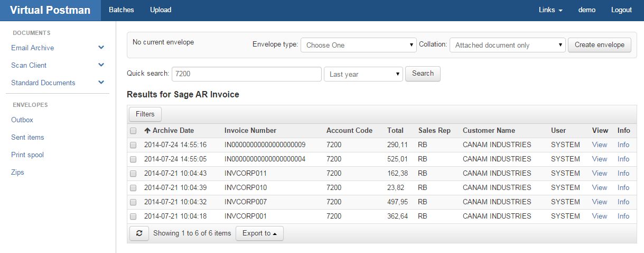Click the Archive Date sort arrow icon

[x=147, y=131]
